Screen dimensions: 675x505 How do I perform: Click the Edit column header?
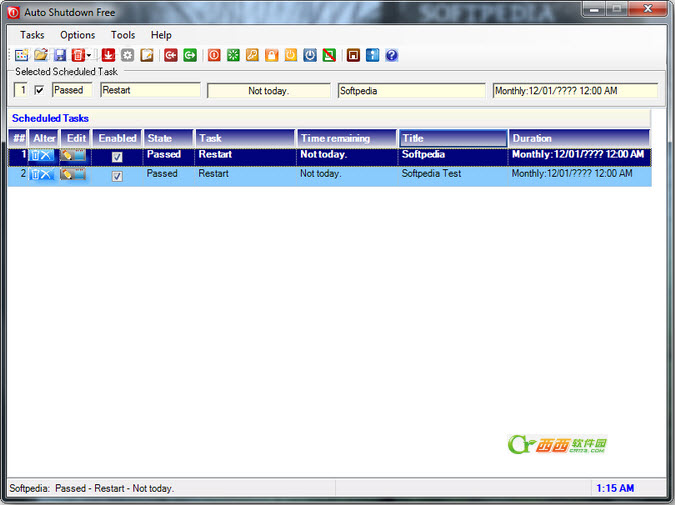(x=76, y=138)
